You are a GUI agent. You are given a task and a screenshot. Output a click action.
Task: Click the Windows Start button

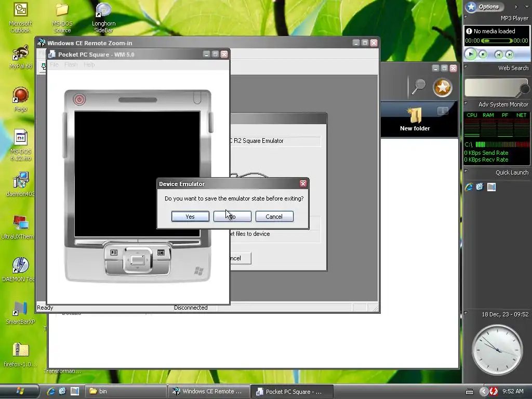(20, 391)
